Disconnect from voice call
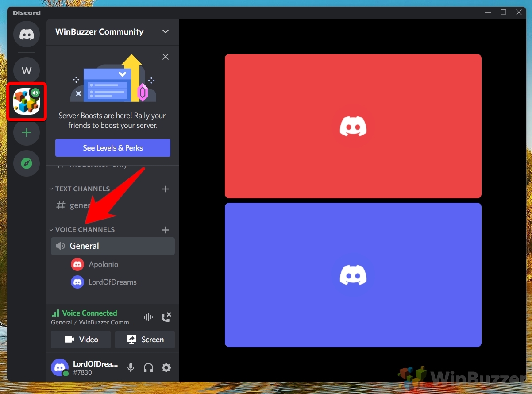532x394 pixels. [166, 317]
